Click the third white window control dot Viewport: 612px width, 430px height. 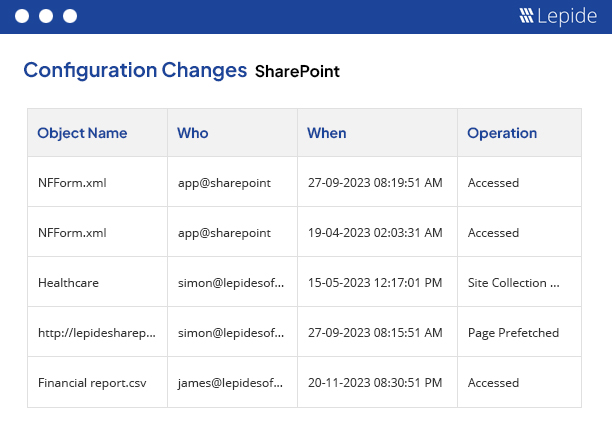69,17
